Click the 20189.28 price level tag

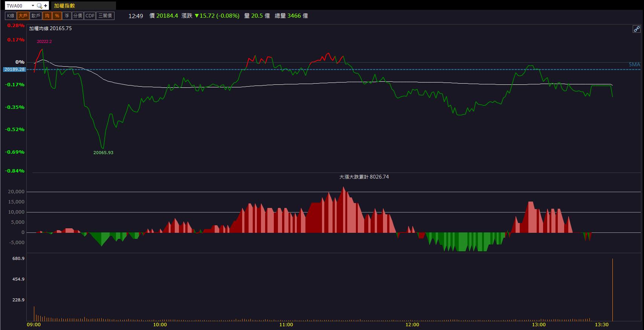click(15, 69)
